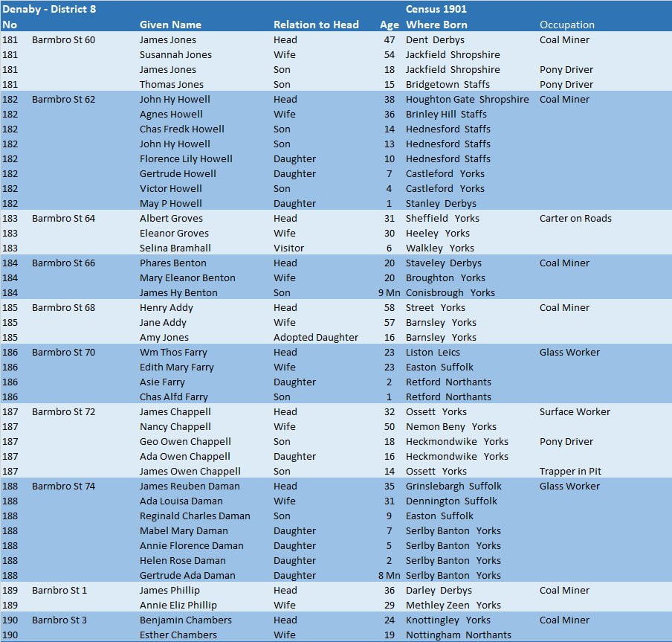Click the "Age" column header
The image size is (672, 642).
390,25
